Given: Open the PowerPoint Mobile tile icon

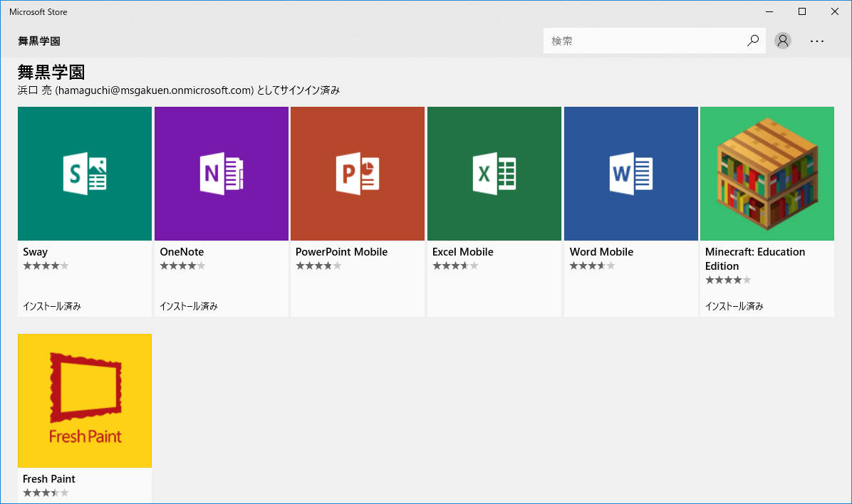Looking at the screenshot, I should pos(358,174).
